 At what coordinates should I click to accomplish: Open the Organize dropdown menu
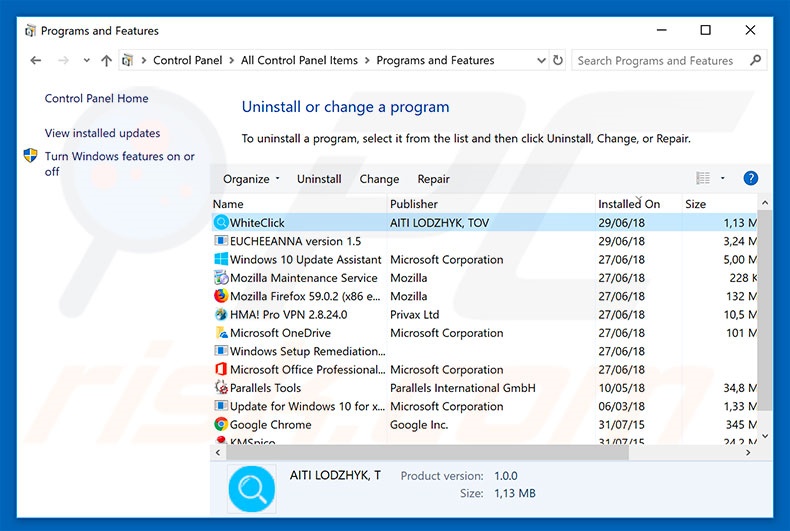click(x=252, y=179)
